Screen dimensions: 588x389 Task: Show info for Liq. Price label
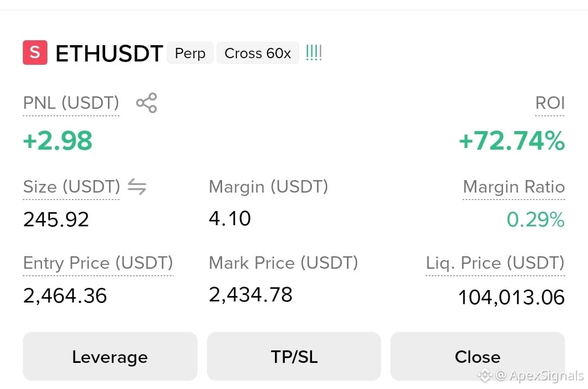495,263
